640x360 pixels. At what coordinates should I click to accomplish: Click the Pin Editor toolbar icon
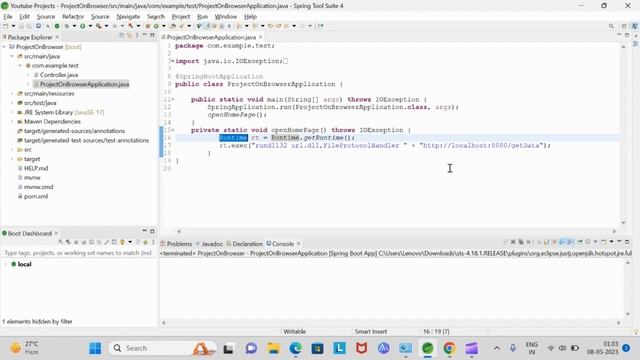(x=320, y=26)
